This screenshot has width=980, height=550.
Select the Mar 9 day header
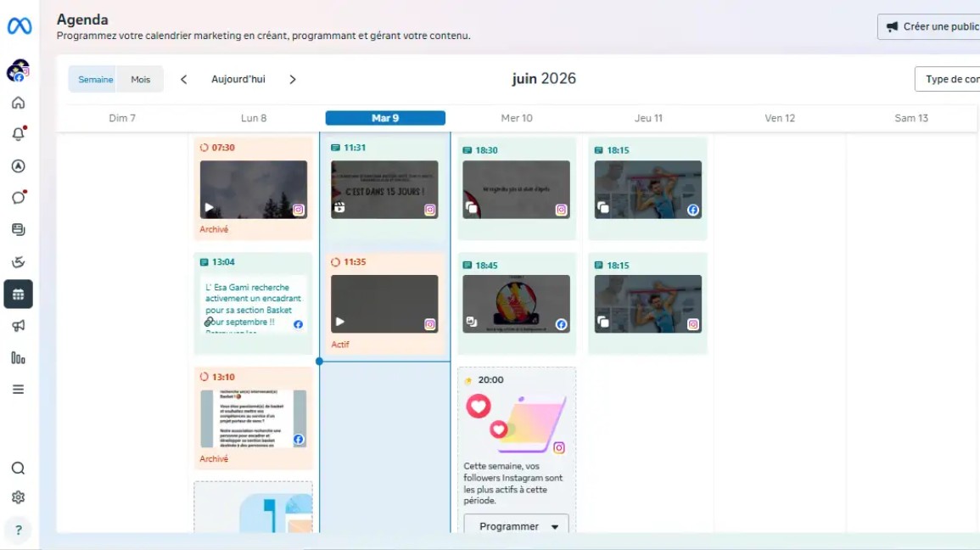(x=385, y=118)
